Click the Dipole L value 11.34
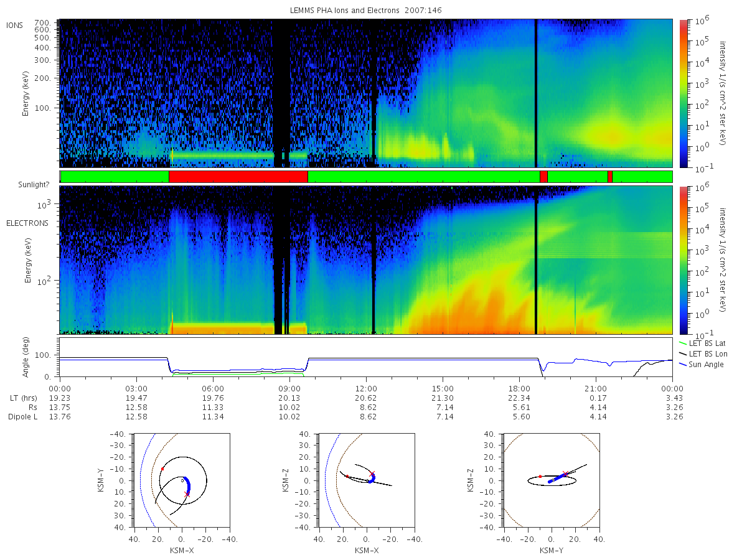This screenshot has height=560, width=747. tap(213, 417)
